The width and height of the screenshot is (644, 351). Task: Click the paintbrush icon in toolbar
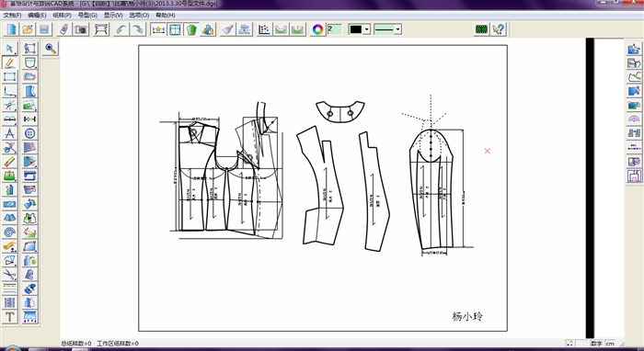click(x=228, y=29)
